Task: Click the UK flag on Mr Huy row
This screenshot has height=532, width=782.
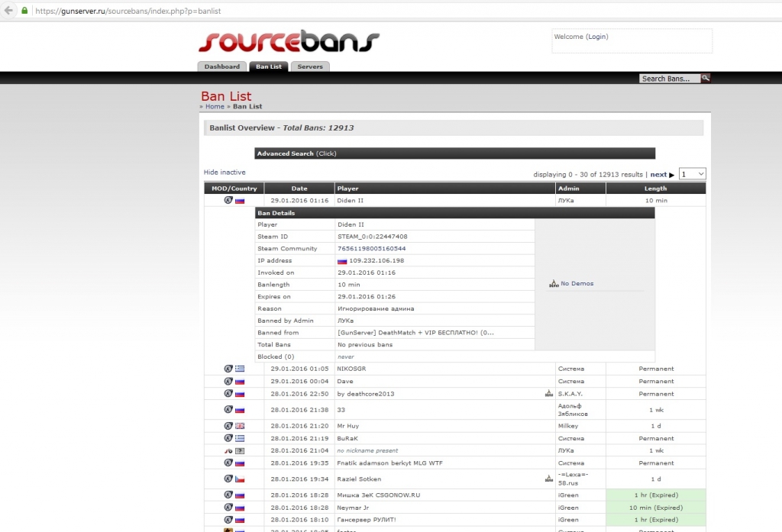Action: [x=240, y=426]
